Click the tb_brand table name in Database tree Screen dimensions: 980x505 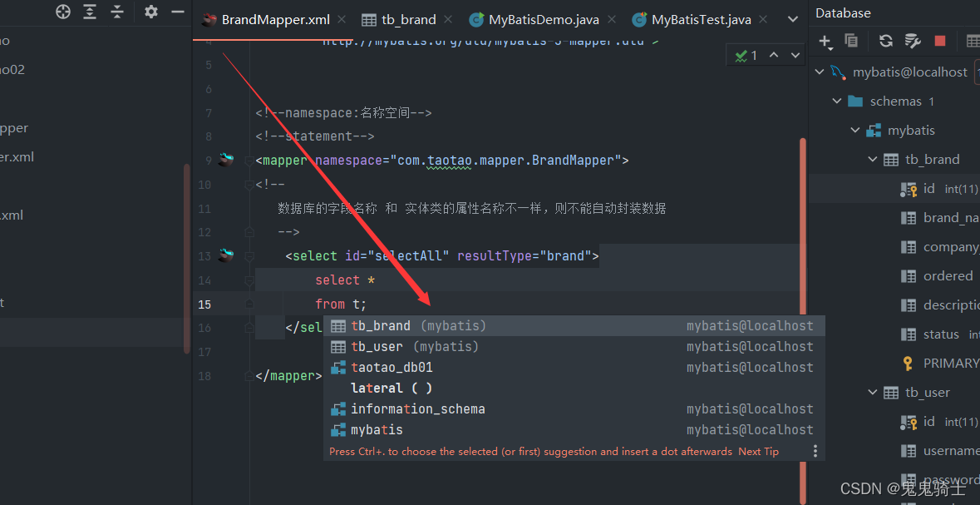tap(932, 159)
